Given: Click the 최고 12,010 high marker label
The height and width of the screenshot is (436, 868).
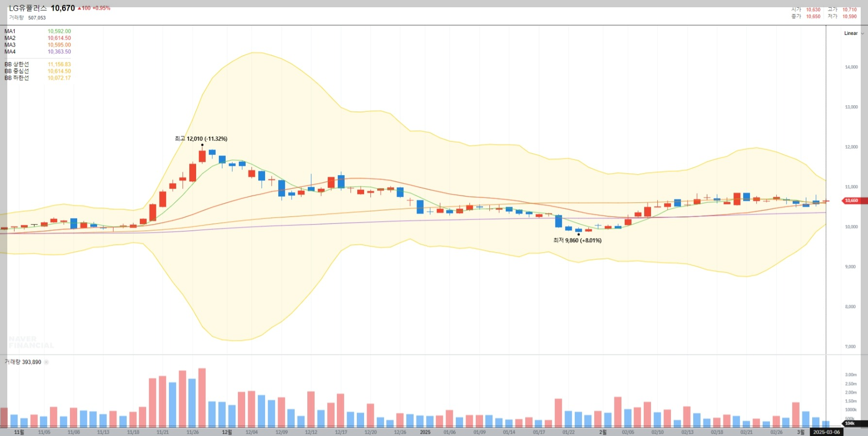Looking at the screenshot, I should pyautogui.click(x=201, y=139).
